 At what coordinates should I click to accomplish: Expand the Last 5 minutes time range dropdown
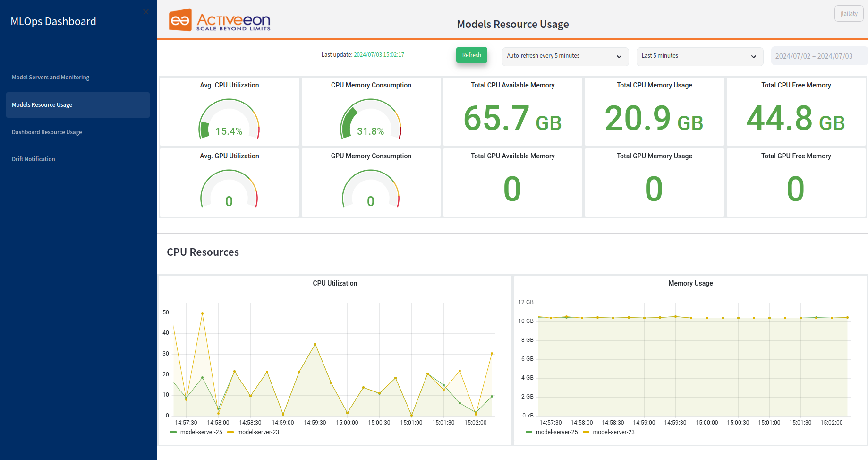tap(700, 56)
